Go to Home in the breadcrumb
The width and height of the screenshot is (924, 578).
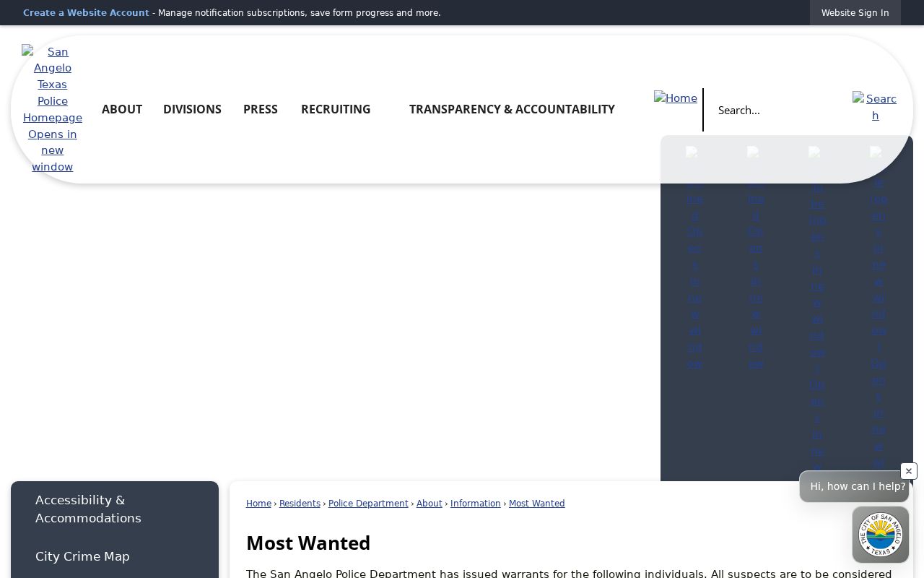pos(258,504)
